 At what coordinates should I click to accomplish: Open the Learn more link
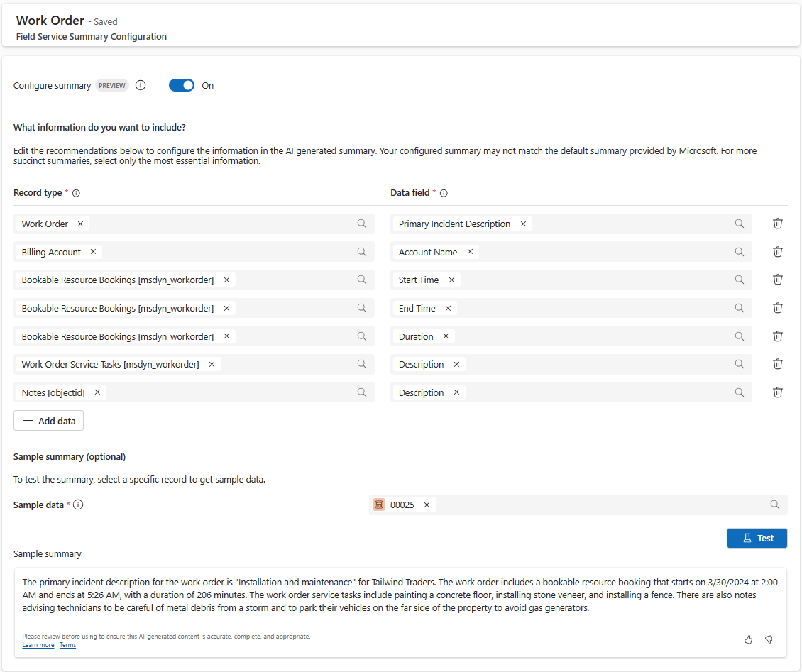point(38,644)
